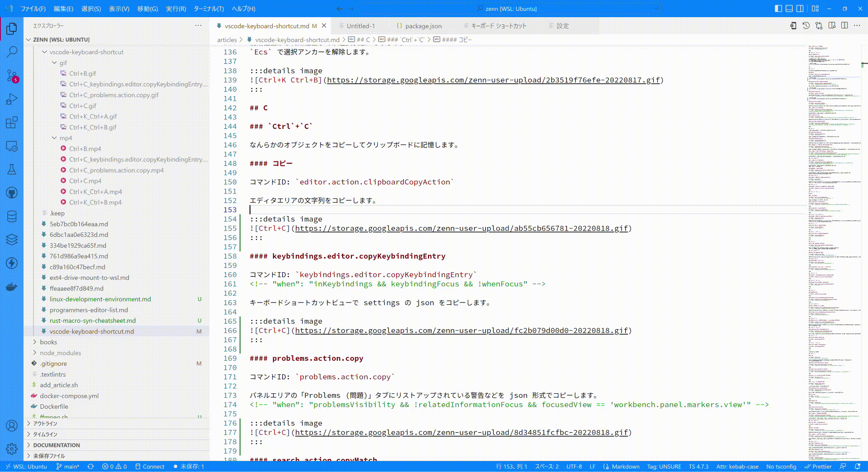Open Source Control view with badge
This screenshot has width=868, height=472.
pyautogui.click(x=12, y=75)
